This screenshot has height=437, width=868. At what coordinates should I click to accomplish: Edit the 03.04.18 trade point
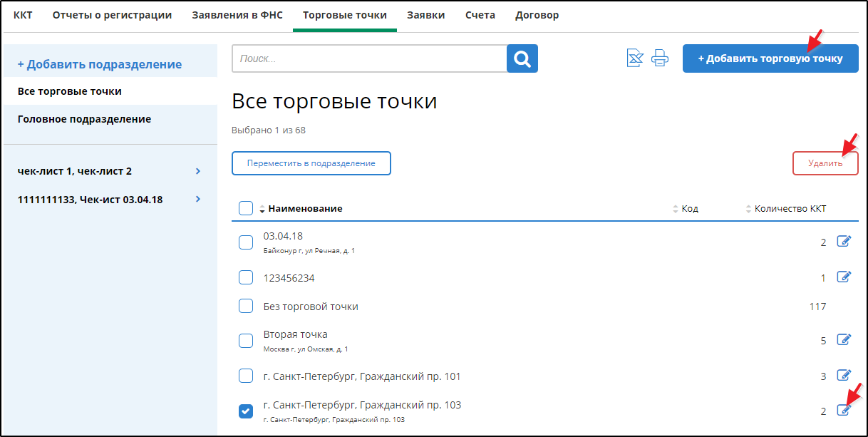click(844, 242)
